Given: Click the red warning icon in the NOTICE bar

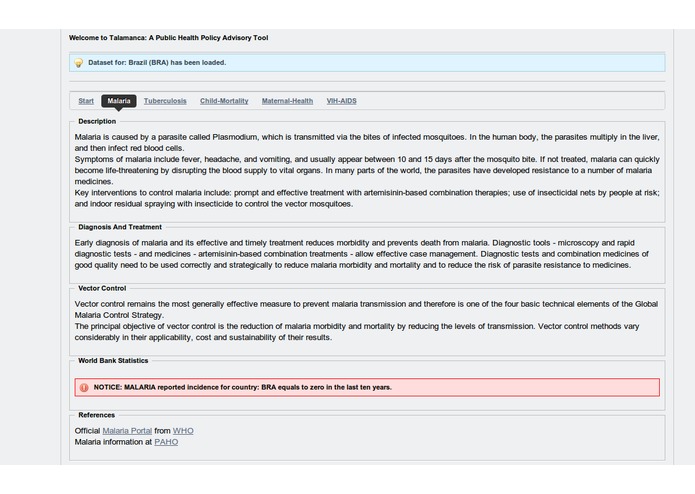Looking at the screenshot, I should [84, 388].
